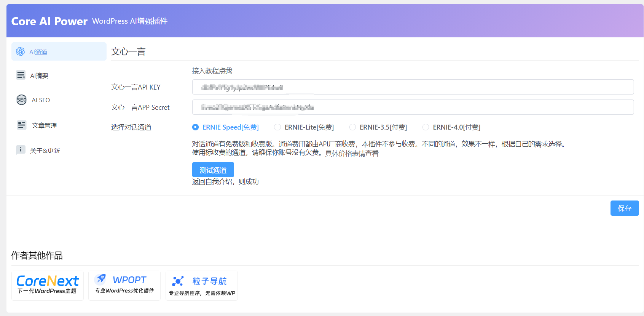Click the 测试通道 button
Image resolution: width=644 pixels, height=316 pixels.
click(213, 170)
